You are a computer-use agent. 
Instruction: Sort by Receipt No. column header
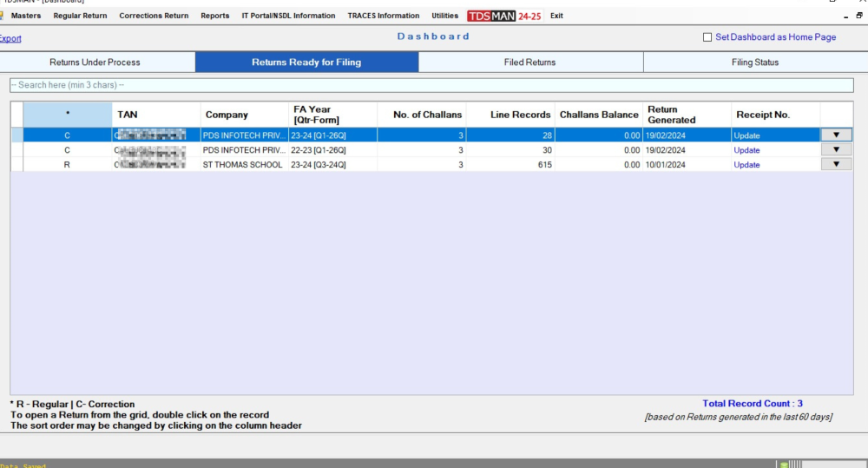click(775, 115)
